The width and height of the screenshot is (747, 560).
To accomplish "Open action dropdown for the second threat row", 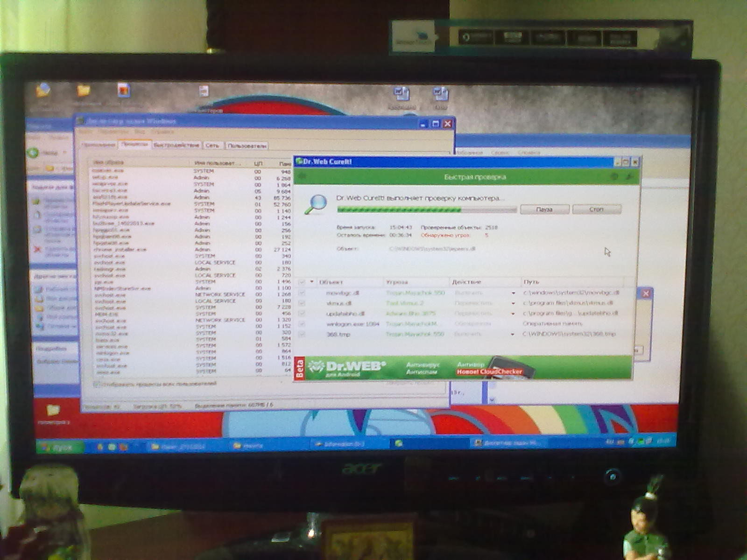I will point(513,303).
